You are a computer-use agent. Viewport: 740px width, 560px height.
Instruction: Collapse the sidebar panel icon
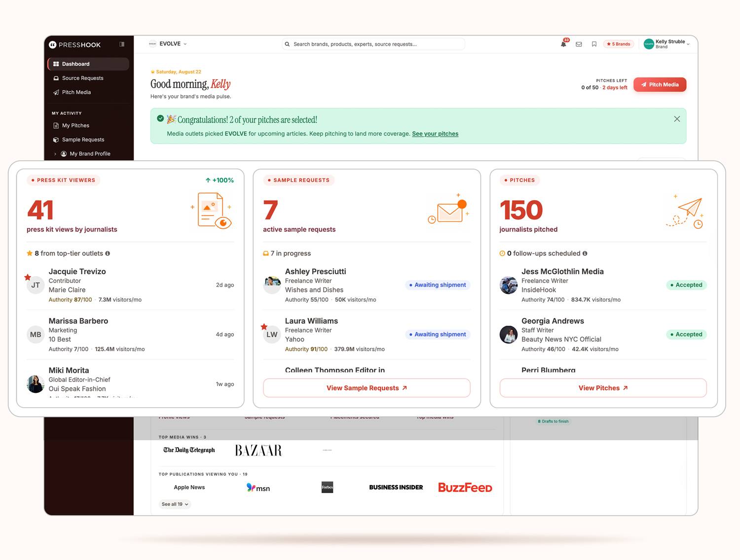122,44
